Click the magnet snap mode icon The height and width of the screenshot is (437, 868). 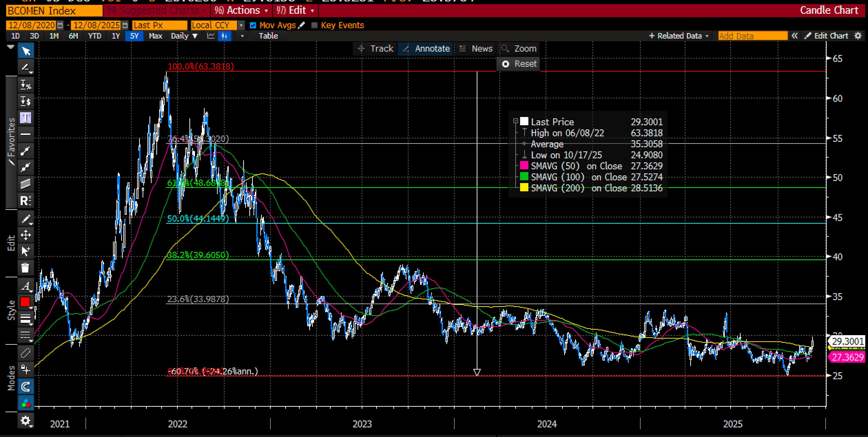click(x=26, y=387)
